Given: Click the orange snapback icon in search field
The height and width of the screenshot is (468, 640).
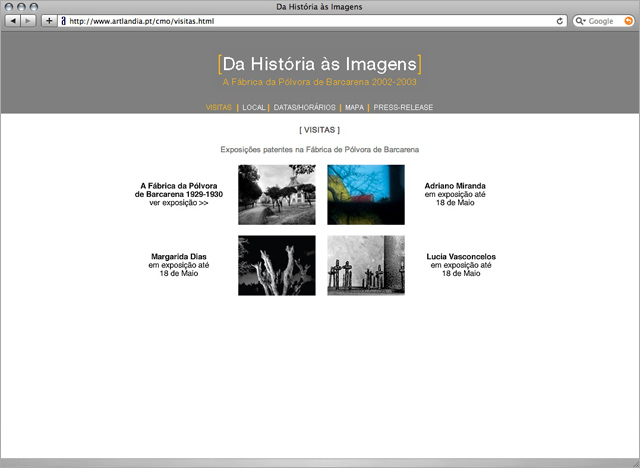Looking at the screenshot, I should [x=629, y=21].
